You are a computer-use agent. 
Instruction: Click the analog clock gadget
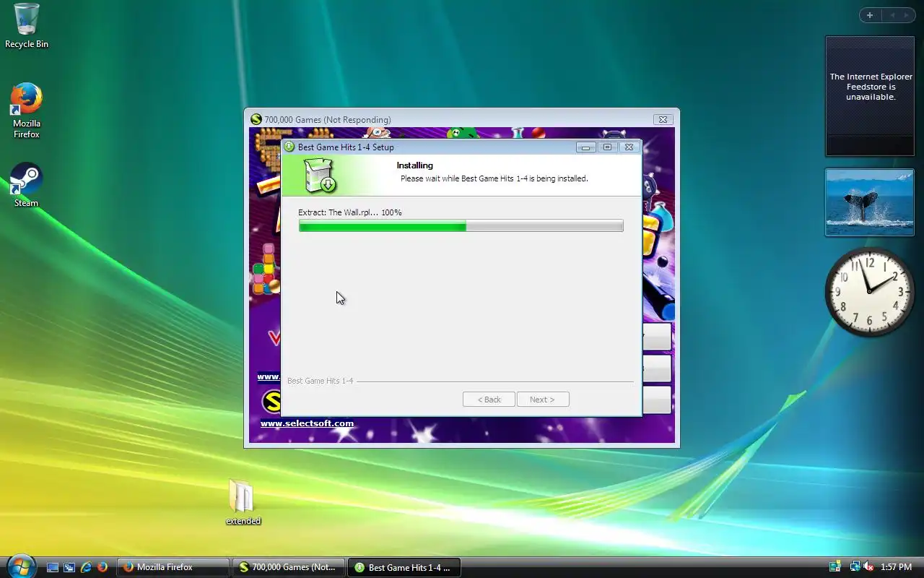870,291
